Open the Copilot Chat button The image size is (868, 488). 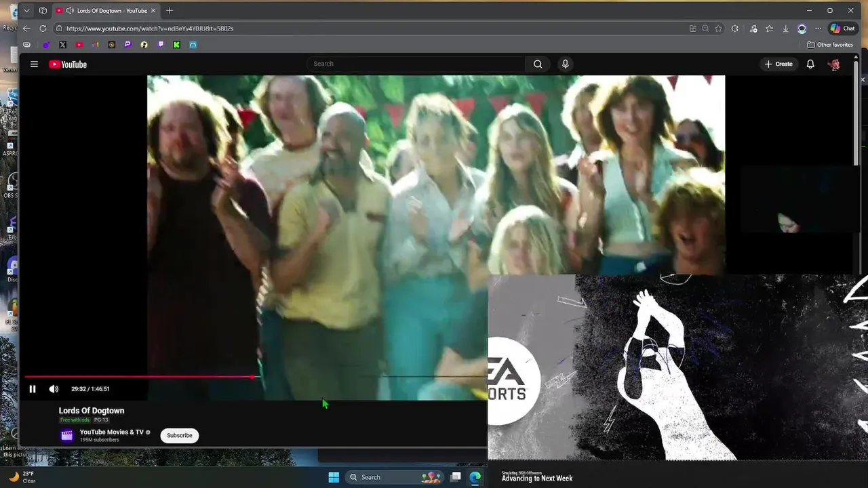click(x=843, y=28)
